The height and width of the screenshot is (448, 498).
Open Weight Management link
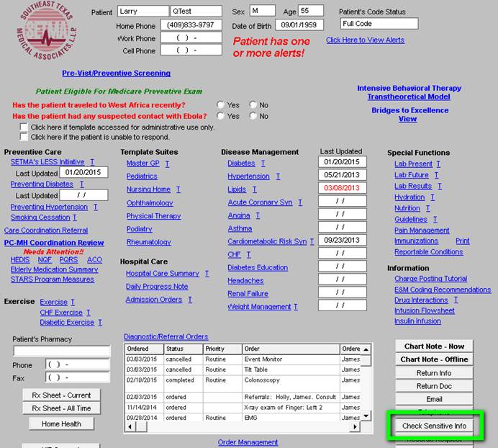[259, 307]
